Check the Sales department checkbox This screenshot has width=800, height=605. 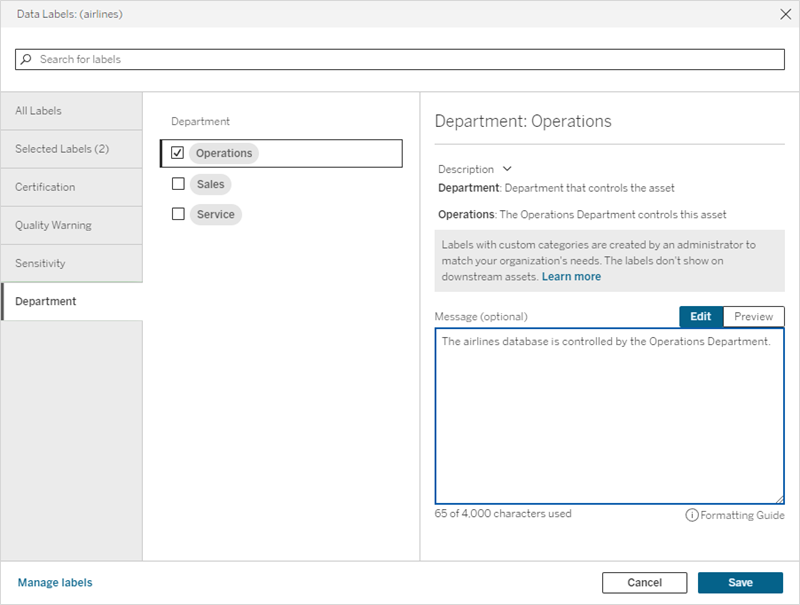(x=178, y=184)
